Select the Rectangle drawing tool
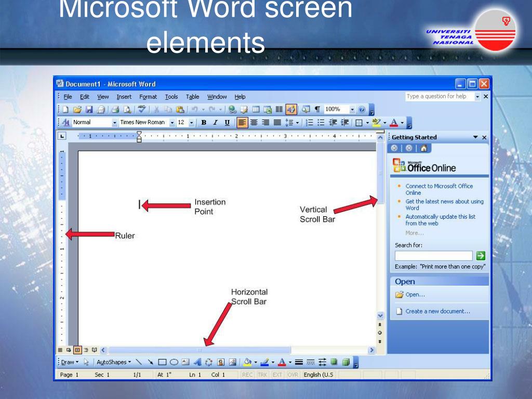The width and height of the screenshot is (532, 399). [x=162, y=362]
